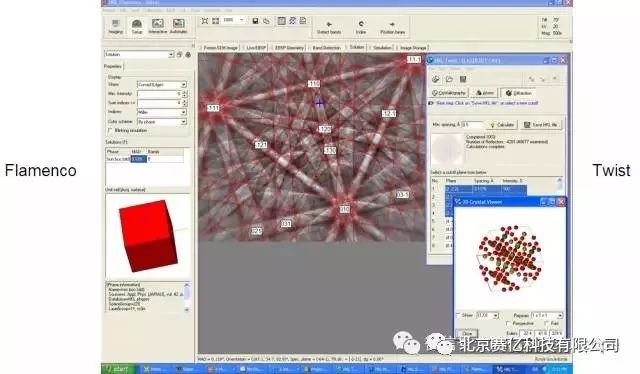
Task: Click the save disk toolbar icon
Action: click(x=255, y=21)
